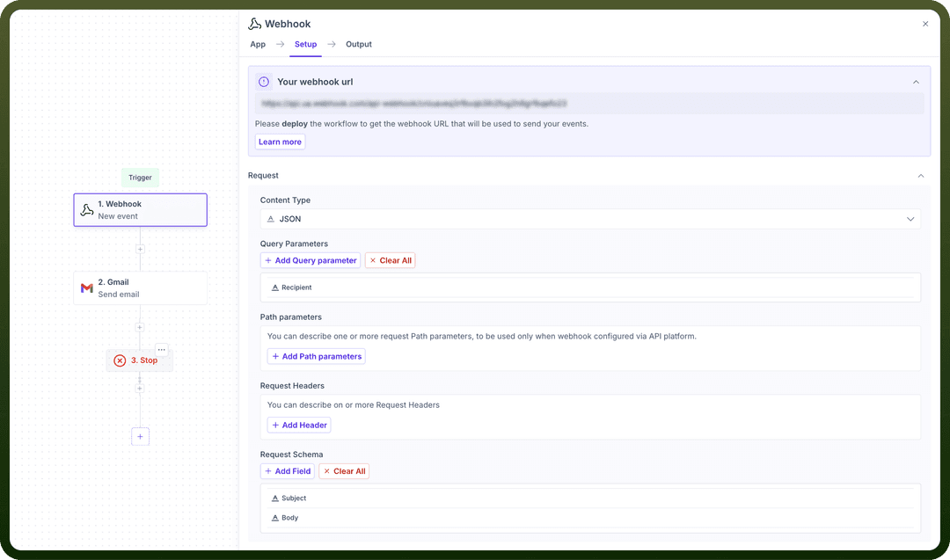This screenshot has width=950, height=560.
Task: Click the text-type icon beside Subject
Action: pos(275,498)
